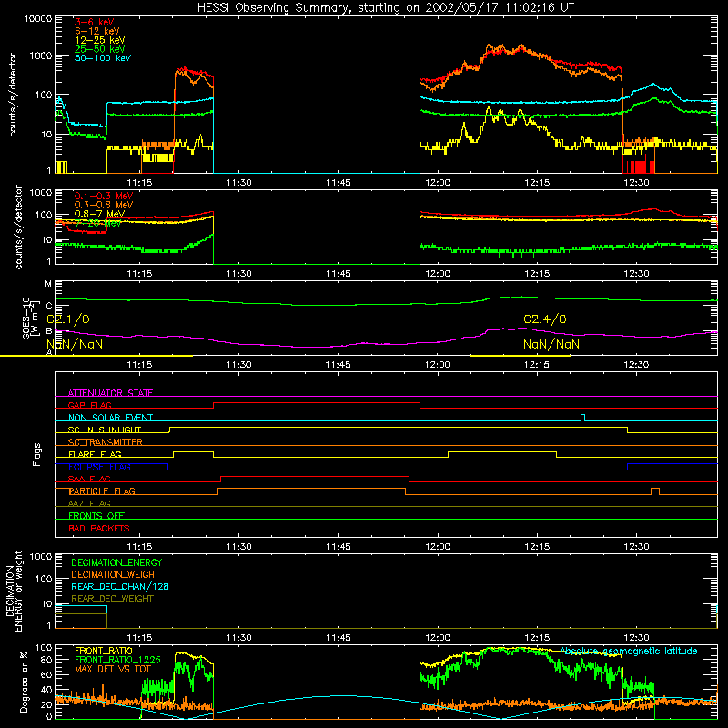This screenshot has width=728, height=728.
Task: Click the C2.1/0 GOES flare class annotation
Action: click(67, 319)
